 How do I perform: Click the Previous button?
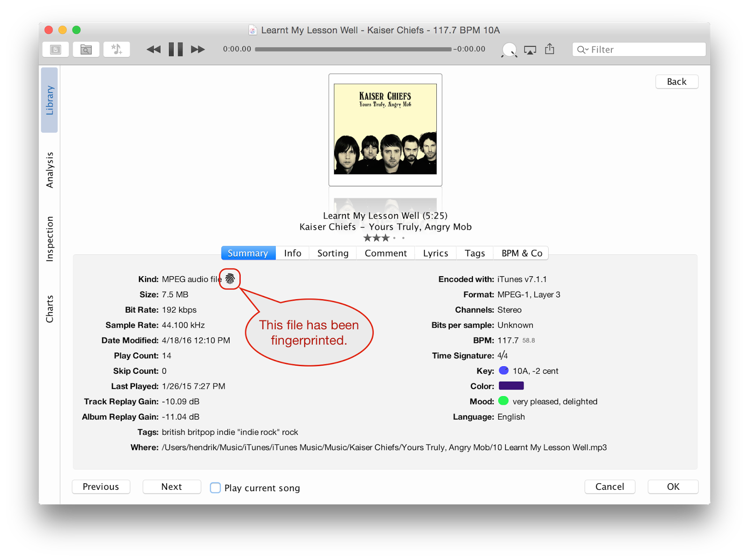point(101,486)
